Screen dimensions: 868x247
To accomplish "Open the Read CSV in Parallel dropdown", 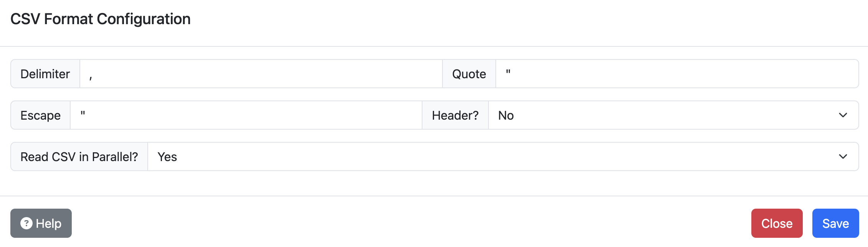I will [503, 156].
